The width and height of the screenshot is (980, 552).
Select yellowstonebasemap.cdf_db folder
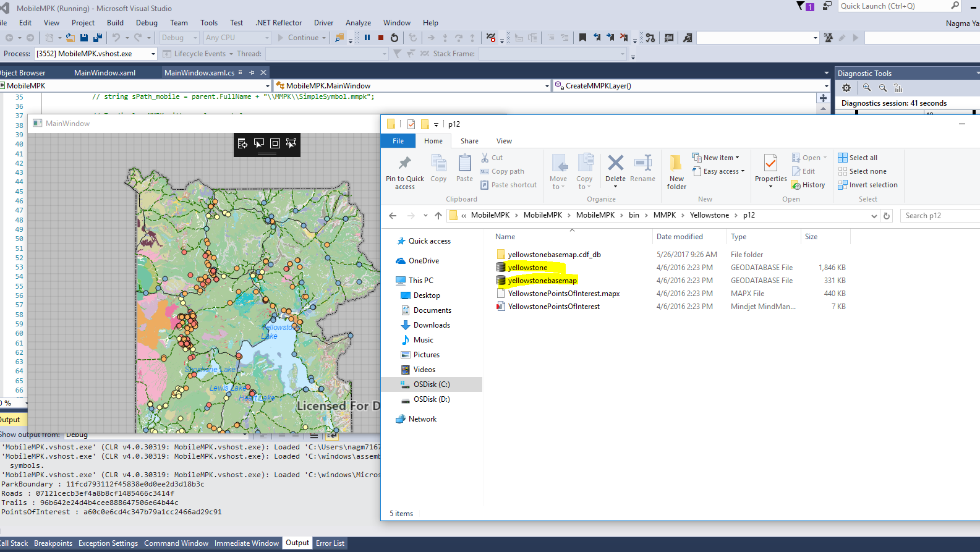point(554,255)
